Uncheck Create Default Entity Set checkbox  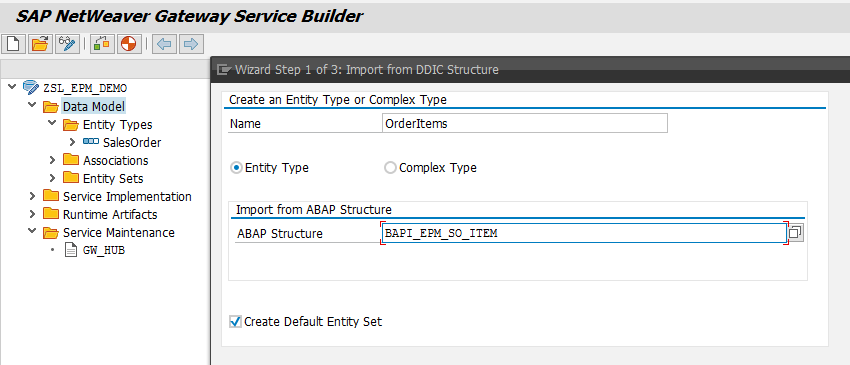click(x=235, y=322)
